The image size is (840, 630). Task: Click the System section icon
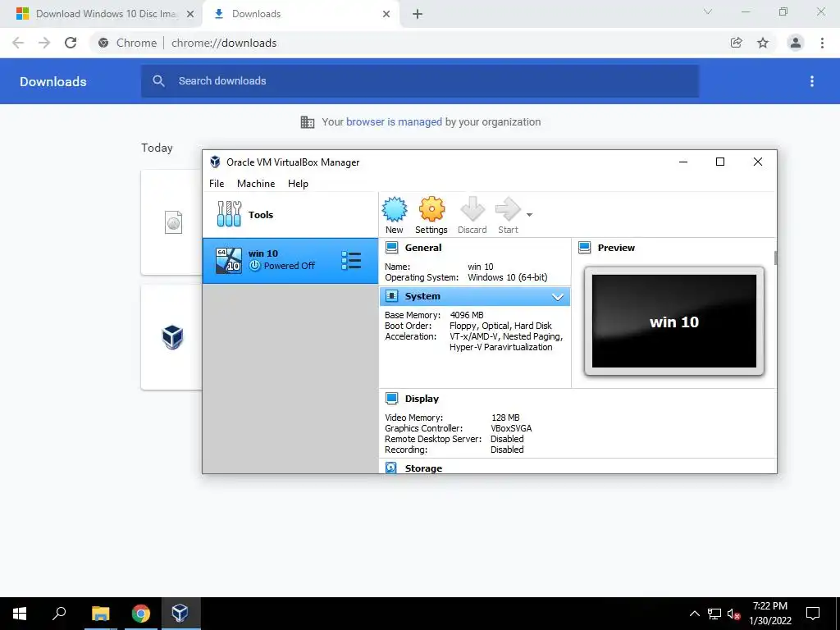[x=391, y=296]
